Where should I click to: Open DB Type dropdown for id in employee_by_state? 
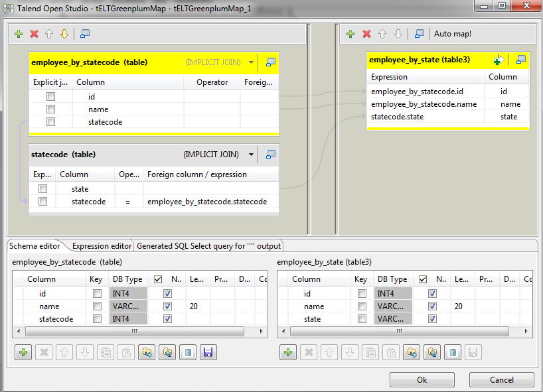click(392, 294)
